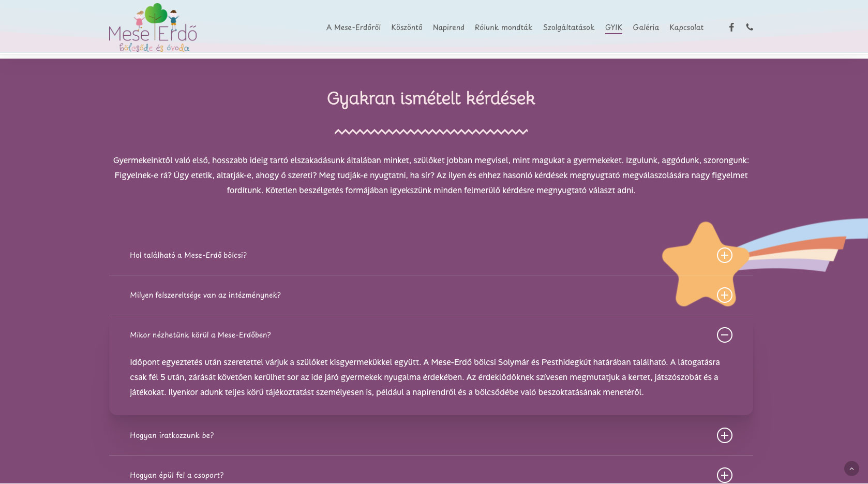868x484 pixels.
Task: Click 'Rólunk mondták' navigation link
Action: coord(503,27)
